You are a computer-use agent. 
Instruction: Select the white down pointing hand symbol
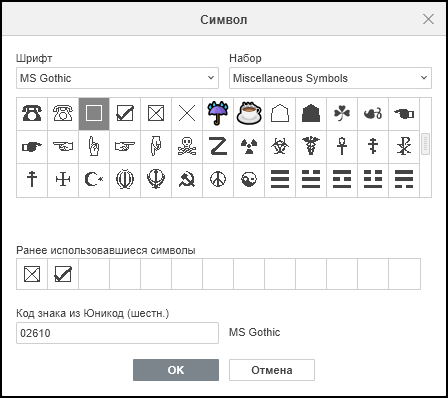(156, 147)
